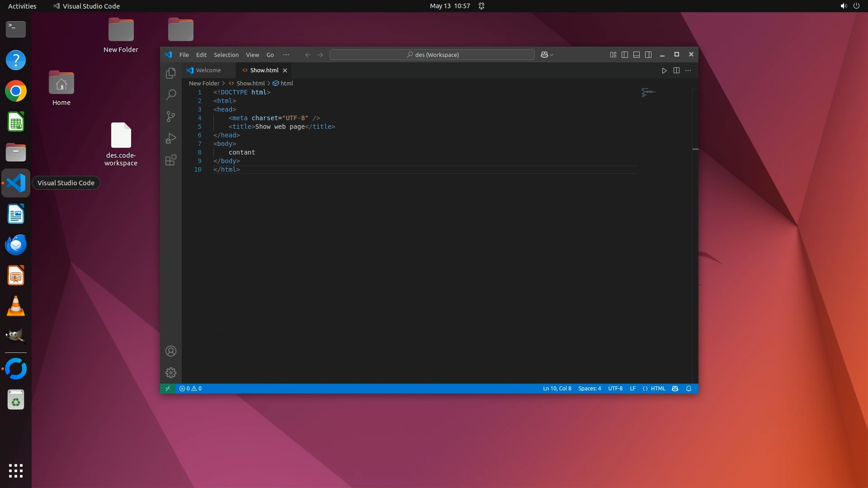This screenshot has height=488, width=868.
Task: Open the Accounts menu icon
Action: tap(170, 351)
